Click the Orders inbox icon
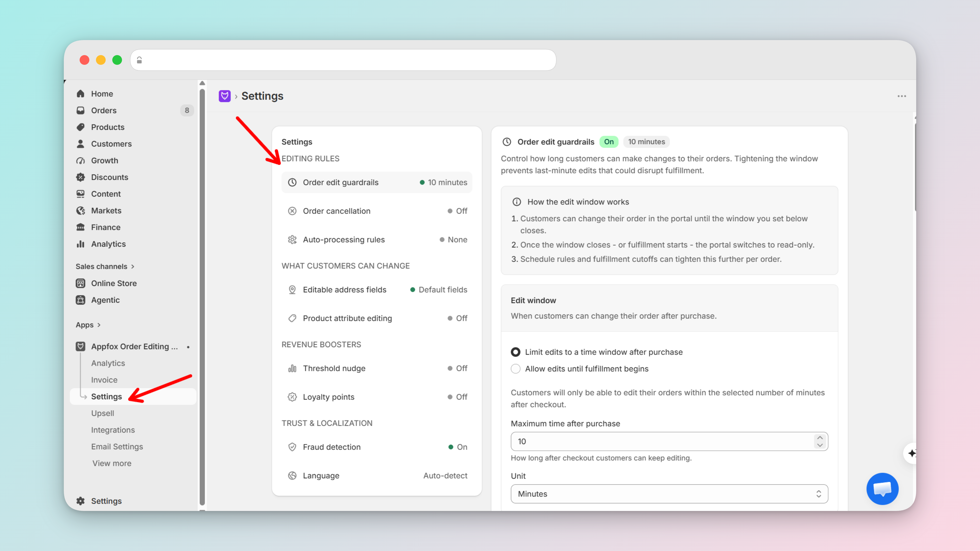Viewport: 980px width, 551px height. (x=80, y=110)
